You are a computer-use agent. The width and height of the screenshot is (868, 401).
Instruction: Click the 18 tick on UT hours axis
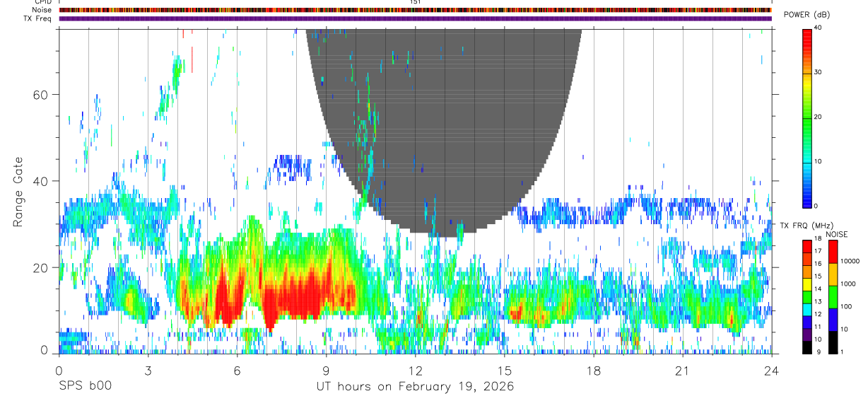594,371
